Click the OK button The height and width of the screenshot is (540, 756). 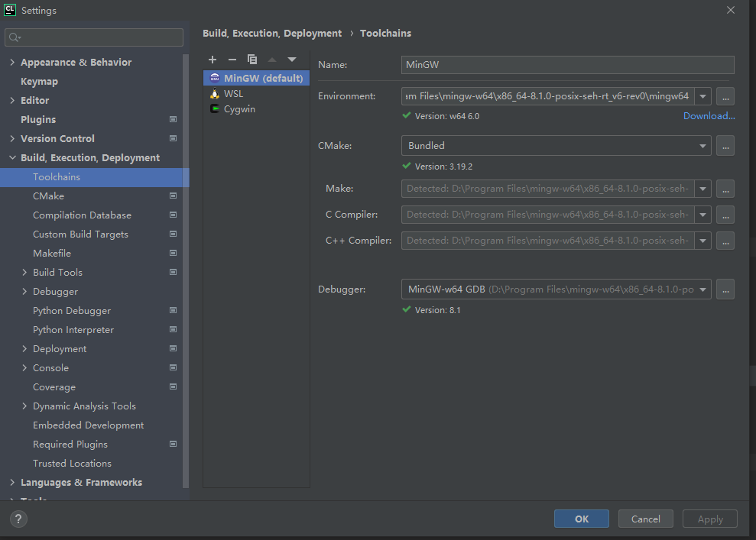click(581, 519)
